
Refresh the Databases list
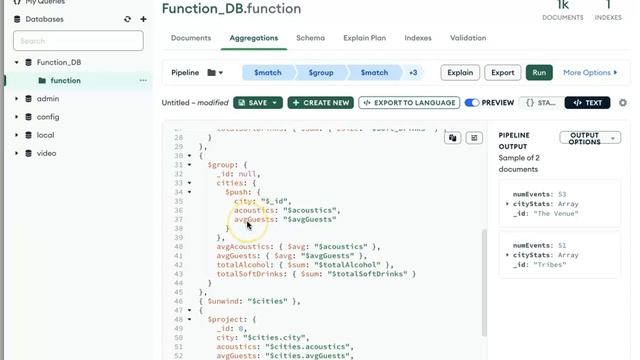click(x=127, y=19)
